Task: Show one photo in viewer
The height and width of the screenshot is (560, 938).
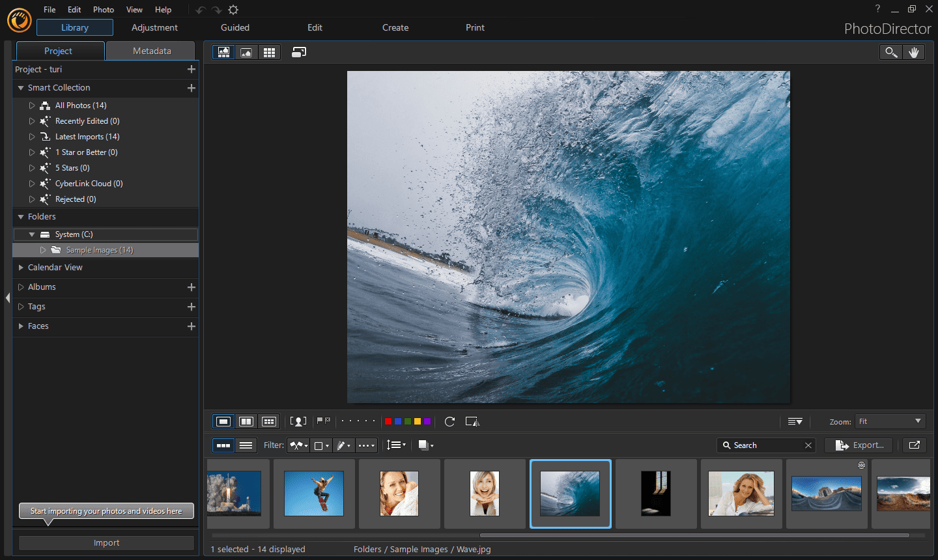Action: point(223,421)
